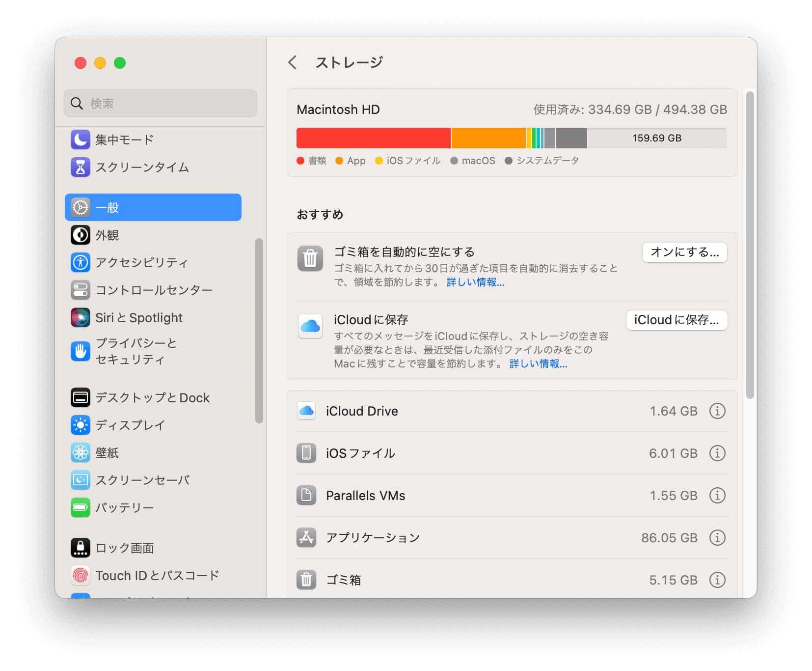Open コントロールセンター settings

[153, 290]
